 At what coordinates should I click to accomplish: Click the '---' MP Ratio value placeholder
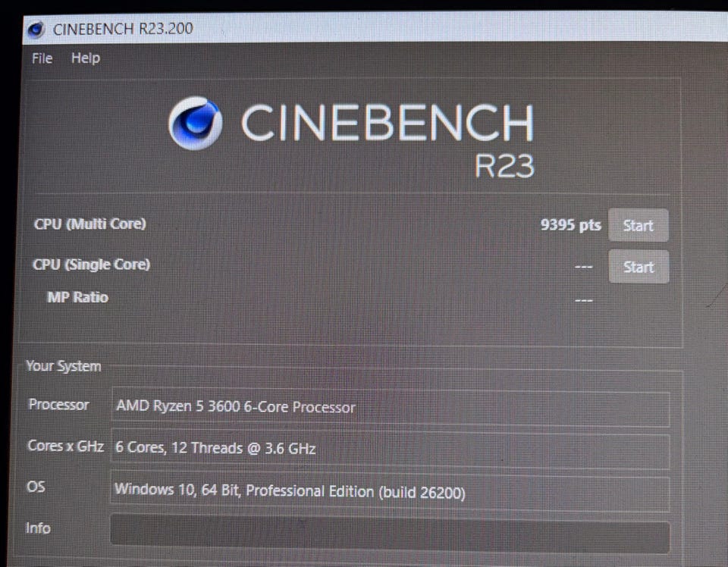click(584, 301)
